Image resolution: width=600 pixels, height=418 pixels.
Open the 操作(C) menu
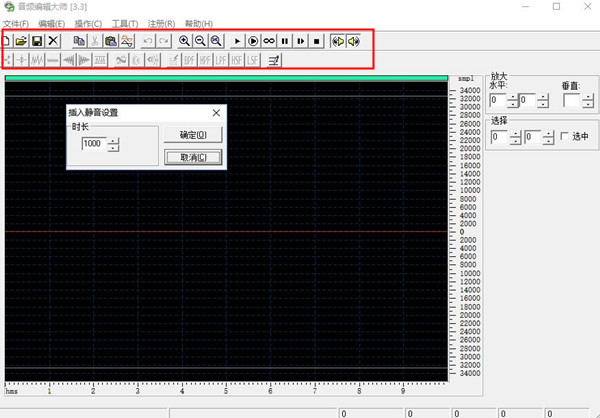tap(88, 24)
